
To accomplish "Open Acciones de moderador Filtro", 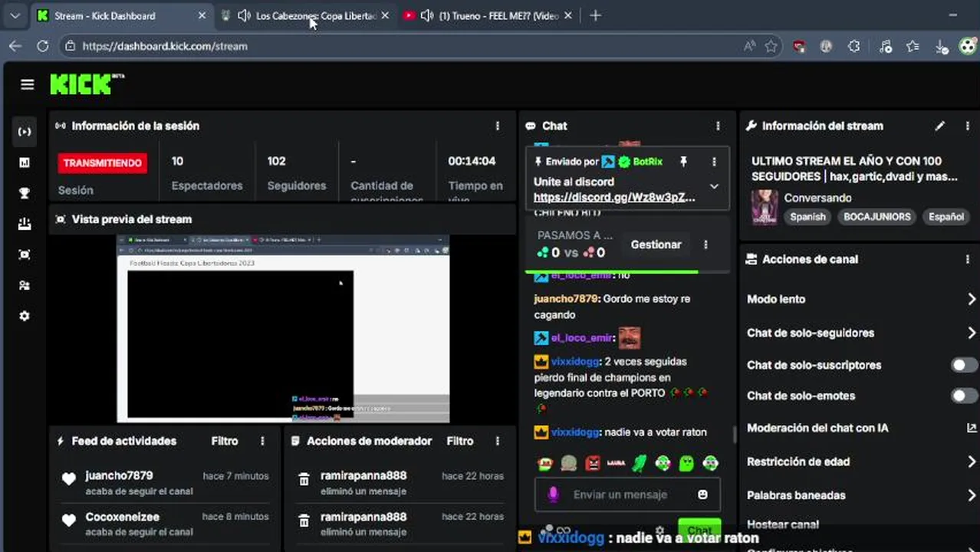I will click(460, 441).
